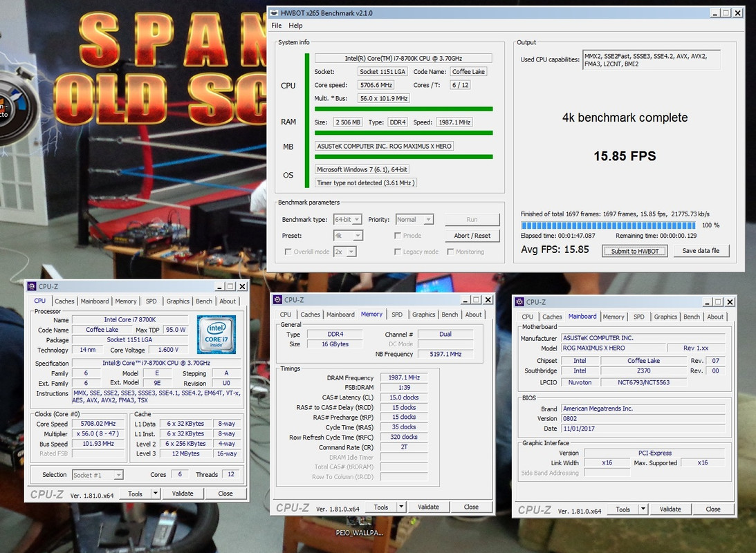Select About tab in the Memory tab window
Viewport: 756px width, 553px height.
pos(473,315)
